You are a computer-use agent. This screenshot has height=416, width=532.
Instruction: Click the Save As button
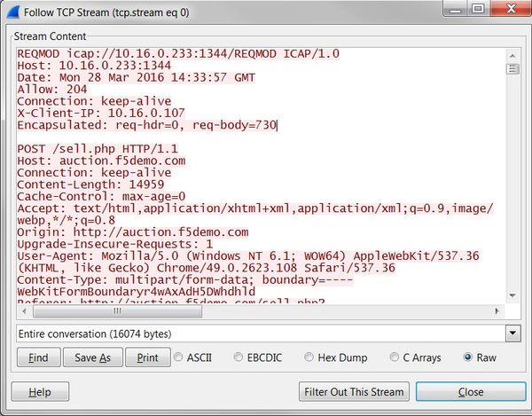92,357
